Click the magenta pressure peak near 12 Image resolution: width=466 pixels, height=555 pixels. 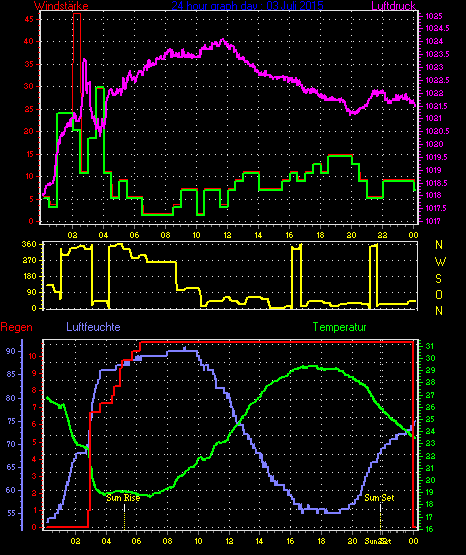point(223,40)
